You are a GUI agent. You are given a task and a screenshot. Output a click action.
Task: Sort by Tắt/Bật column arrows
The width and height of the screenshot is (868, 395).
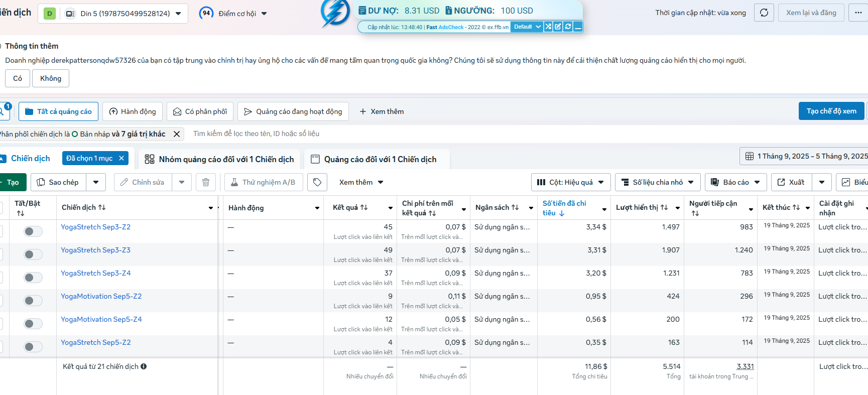[x=21, y=213]
